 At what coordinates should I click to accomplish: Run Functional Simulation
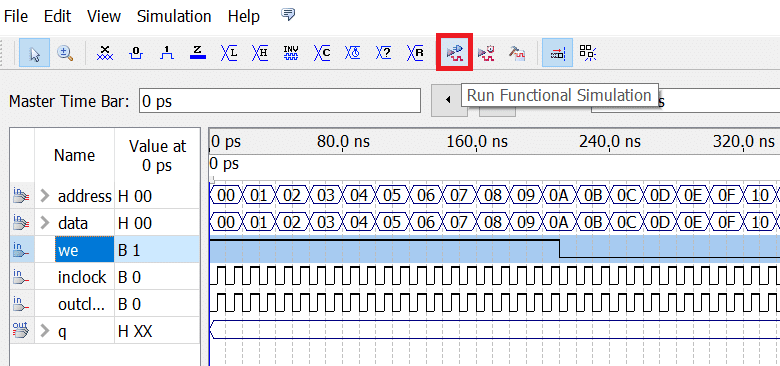[455, 52]
